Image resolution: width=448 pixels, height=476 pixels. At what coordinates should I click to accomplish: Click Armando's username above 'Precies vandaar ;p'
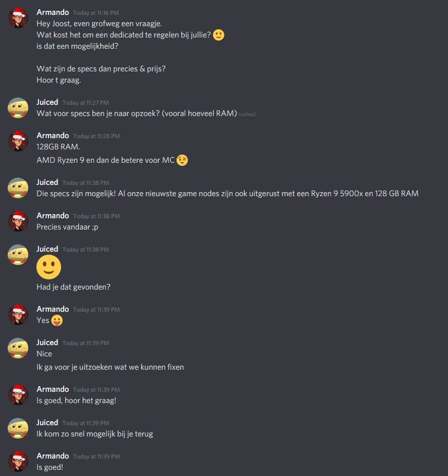53,216
